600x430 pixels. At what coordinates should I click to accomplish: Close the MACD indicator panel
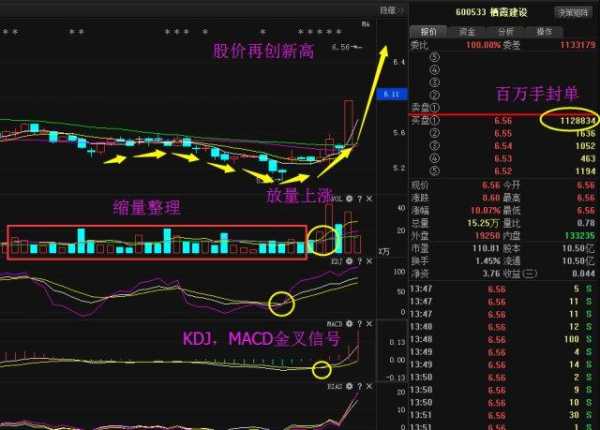369,324
